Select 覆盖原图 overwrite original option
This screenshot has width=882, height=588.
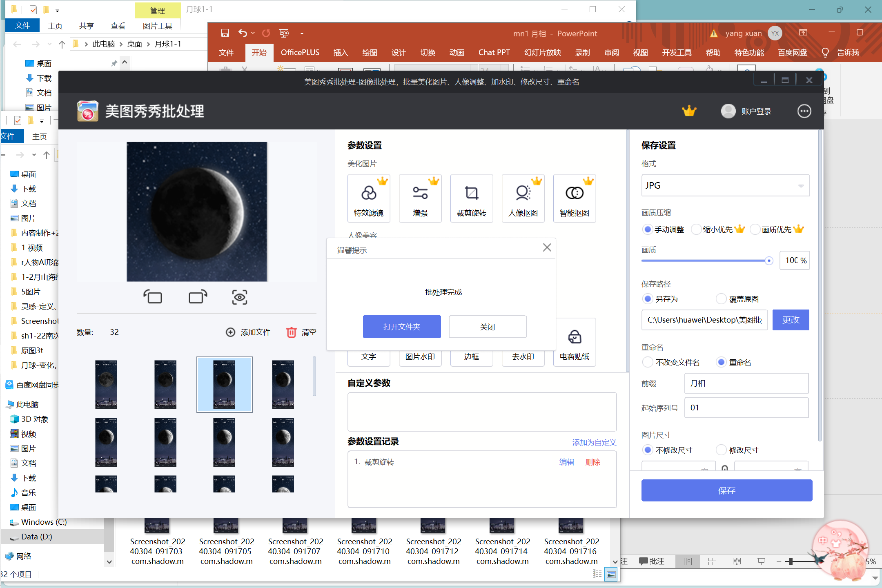point(722,299)
